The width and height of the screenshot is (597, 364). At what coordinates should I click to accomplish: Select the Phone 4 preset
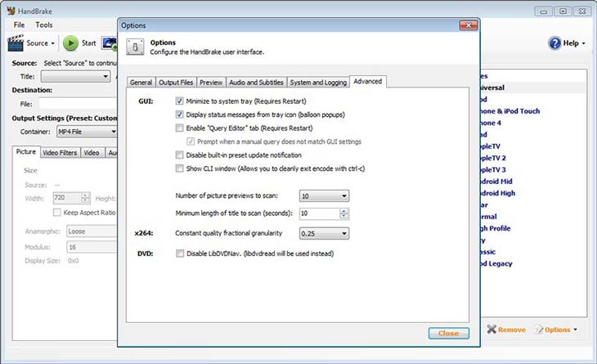pos(490,123)
